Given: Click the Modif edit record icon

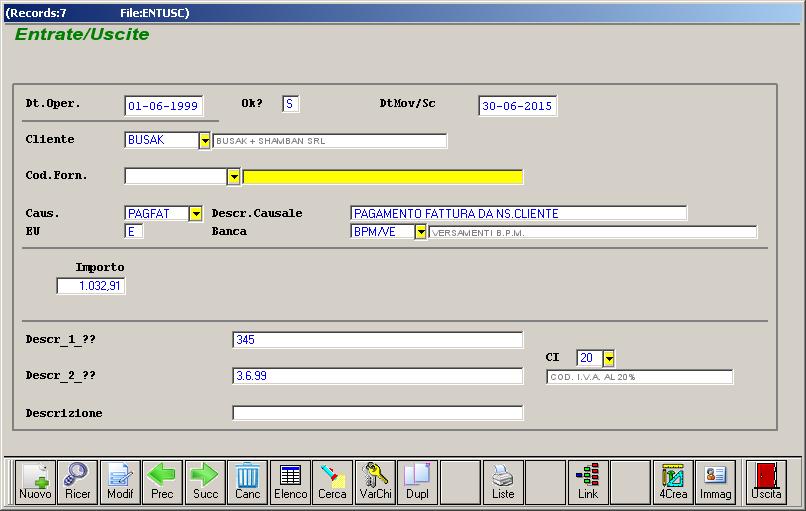Looking at the screenshot, I should (120, 482).
